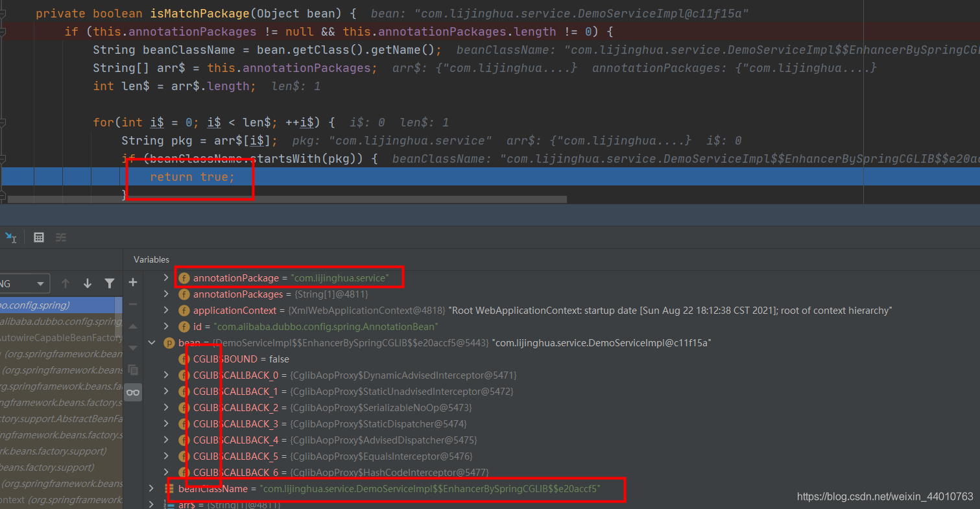Expand the beanClassName variable node
The width and height of the screenshot is (980, 509).
(151, 488)
